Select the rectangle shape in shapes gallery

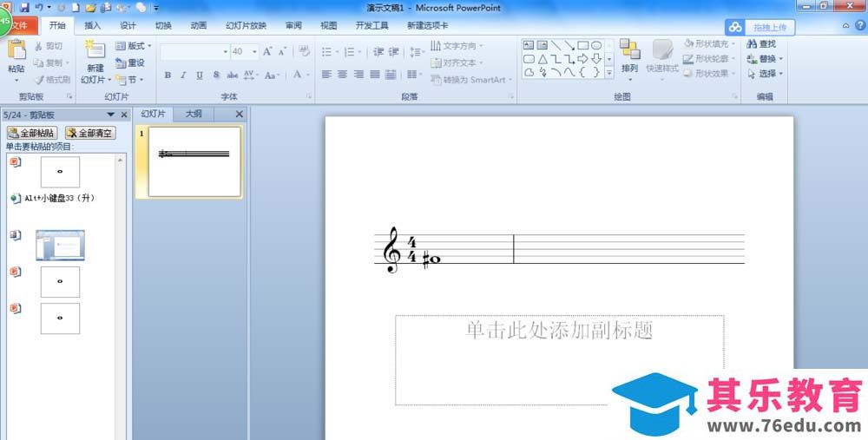(583, 45)
